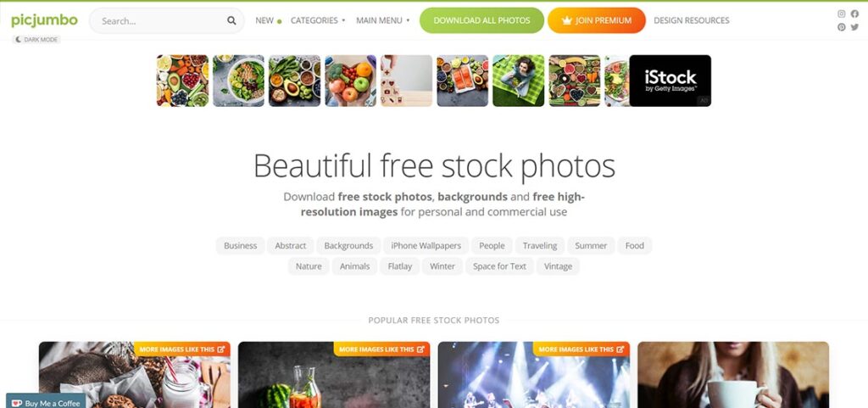Click the Join Premium button
Viewport: 868px width, 408px height.
click(x=597, y=20)
